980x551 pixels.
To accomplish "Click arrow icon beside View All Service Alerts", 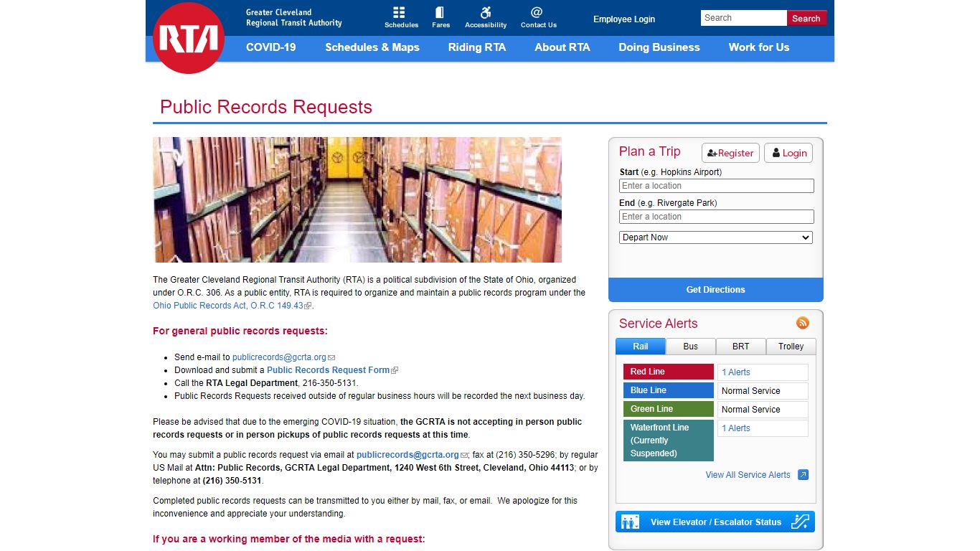I will click(x=804, y=474).
